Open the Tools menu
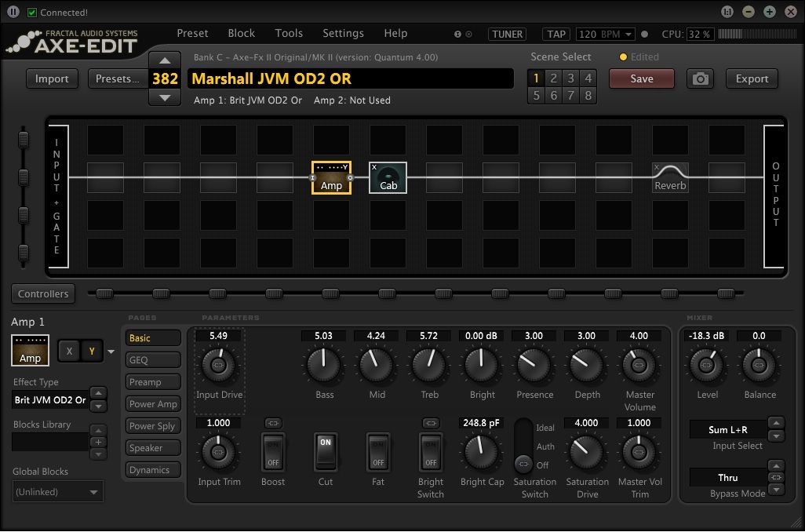This screenshot has height=532, width=805. [x=289, y=34]
